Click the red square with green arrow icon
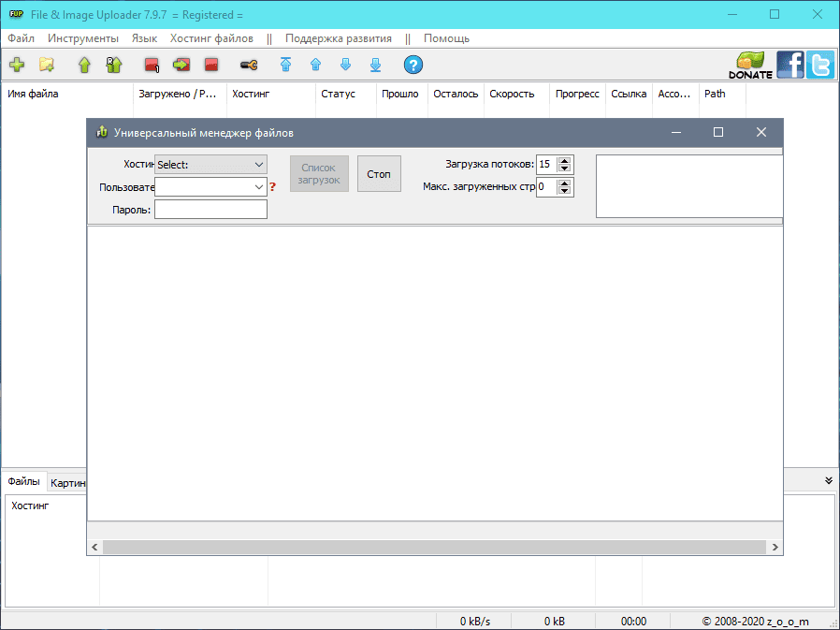The image size is (840, 630). pos(181,65)
